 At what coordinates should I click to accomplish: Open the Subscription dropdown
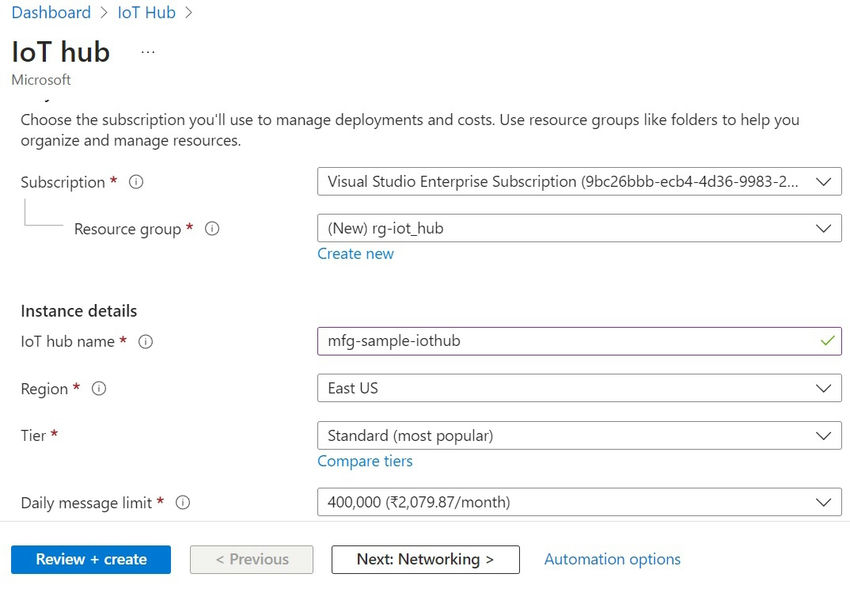coord(579,182)
